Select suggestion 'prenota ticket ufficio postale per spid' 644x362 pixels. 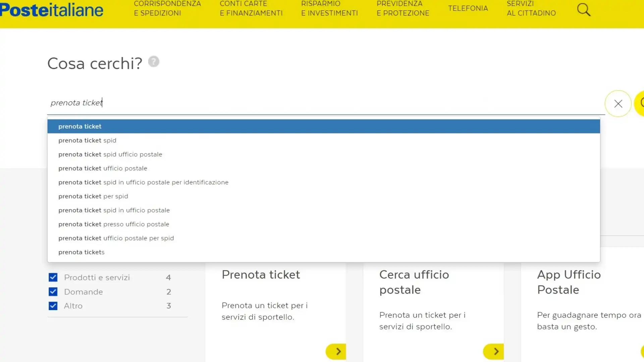(x=324, y=238)
